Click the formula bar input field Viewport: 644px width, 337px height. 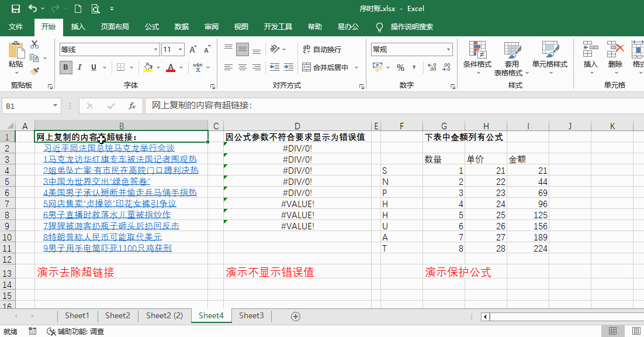(394, 106)
